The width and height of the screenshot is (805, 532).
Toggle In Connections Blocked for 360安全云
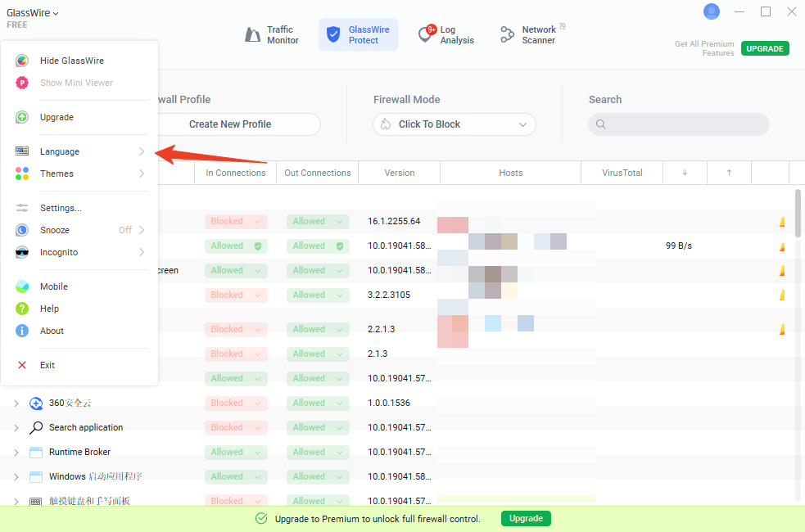point(236,403)
